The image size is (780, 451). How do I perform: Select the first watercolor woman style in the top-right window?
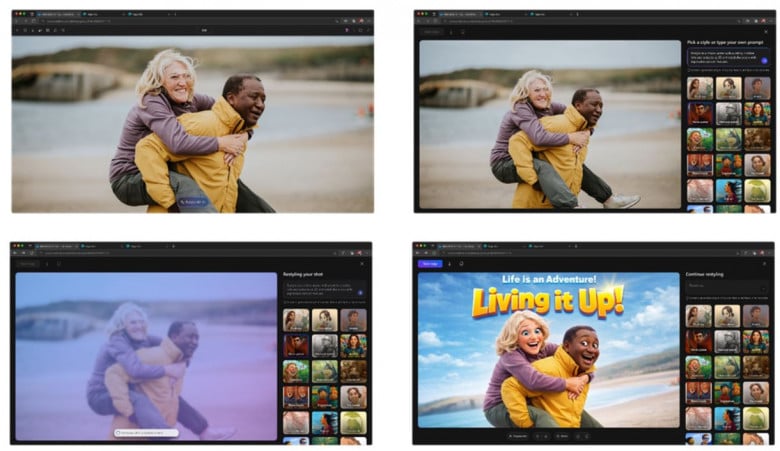700,89
